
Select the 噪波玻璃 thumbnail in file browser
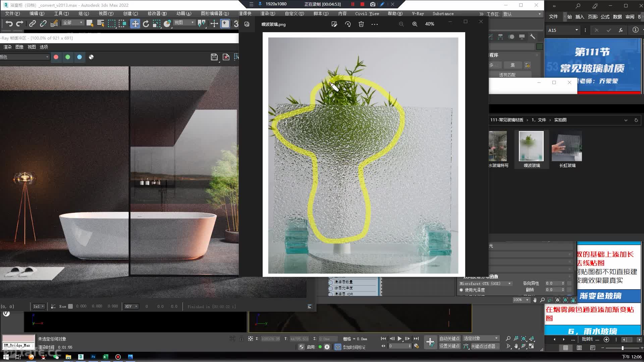(532, 149)
